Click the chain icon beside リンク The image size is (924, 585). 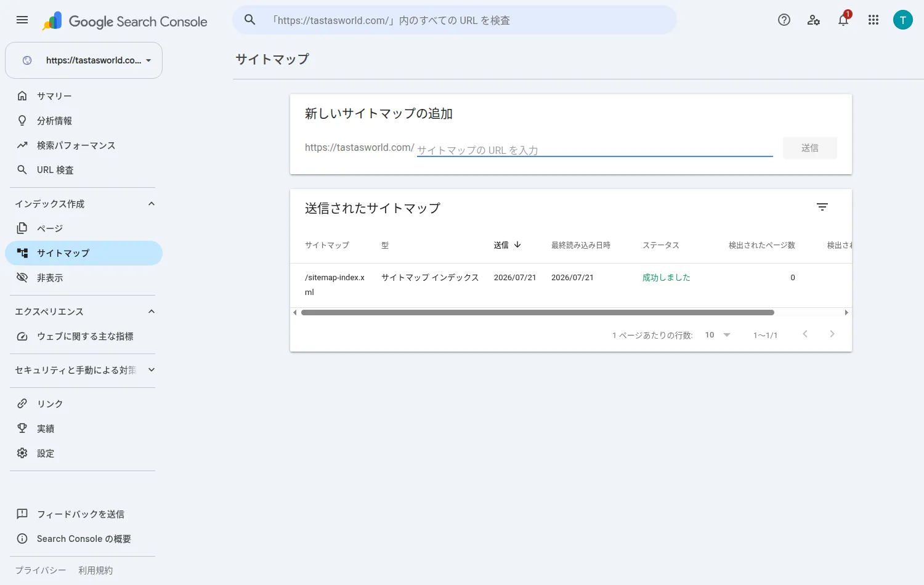(x=22, y=404)
